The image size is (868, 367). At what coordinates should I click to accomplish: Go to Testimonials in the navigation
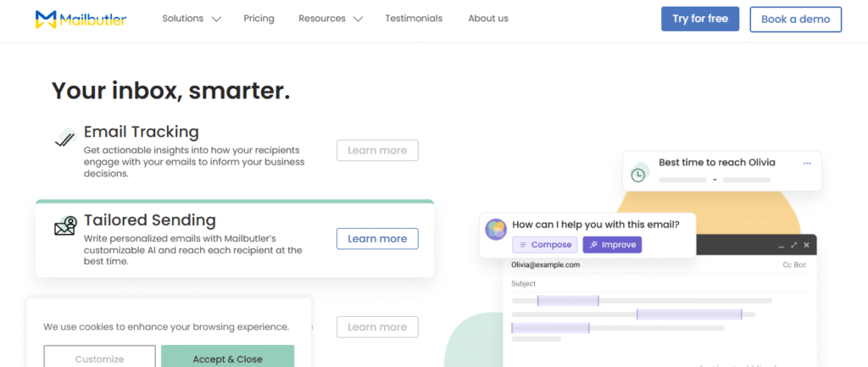tap(414, 19)
